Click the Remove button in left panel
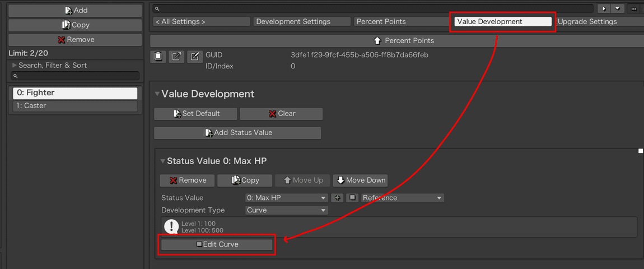This screenshot has height=269, width=644. (x=75, y=40)
